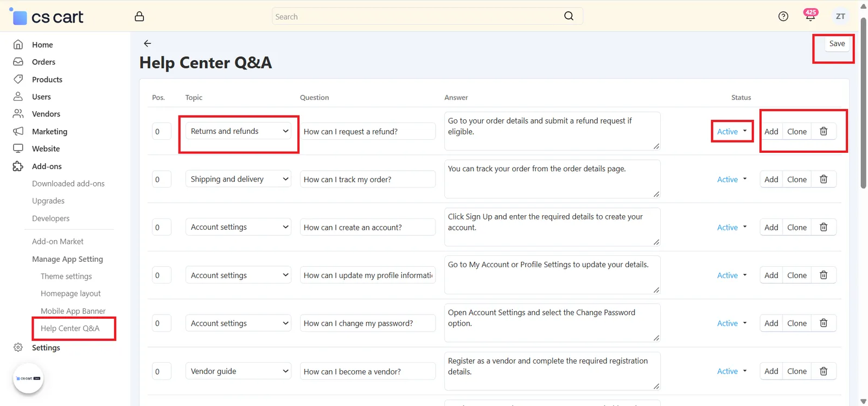Open the Vendor guide topic dropdown

tap(238, 371)
